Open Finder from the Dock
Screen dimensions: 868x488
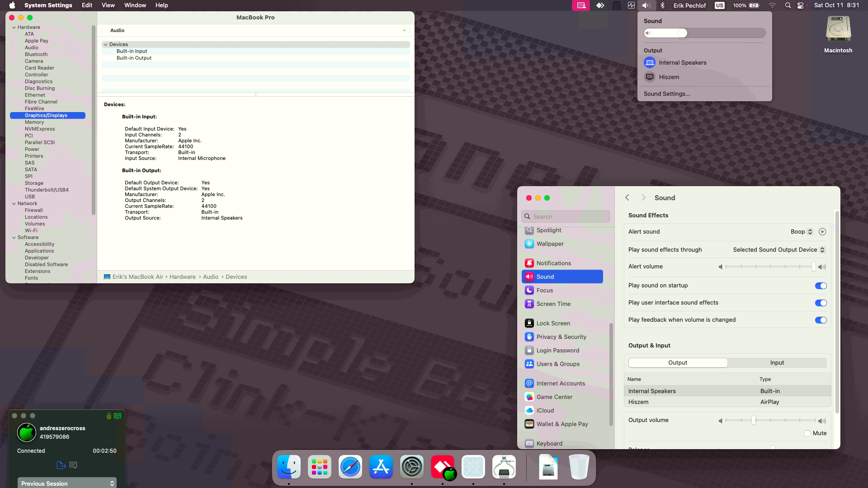coord(288,467)
